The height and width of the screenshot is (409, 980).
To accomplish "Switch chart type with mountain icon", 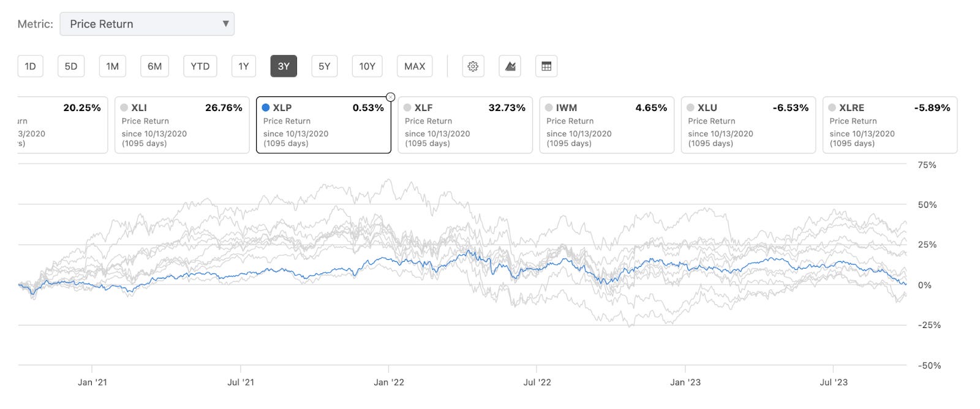I will click(510, 66).
